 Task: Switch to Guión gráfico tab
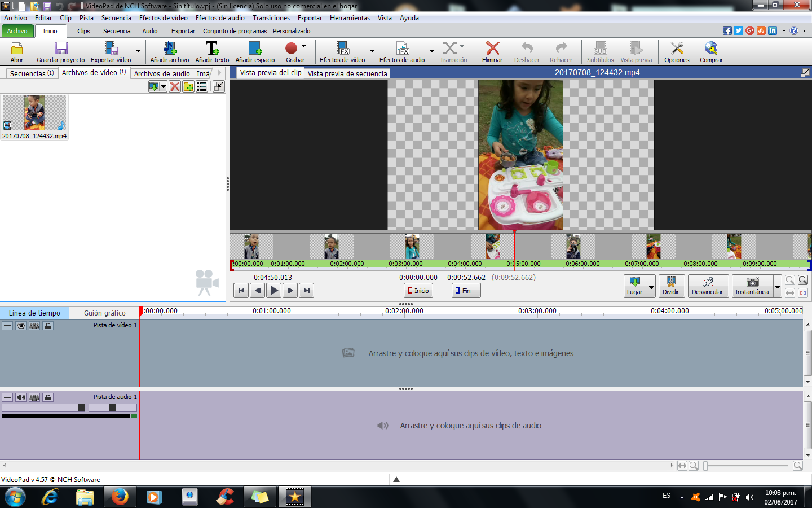tap(105, 313)
